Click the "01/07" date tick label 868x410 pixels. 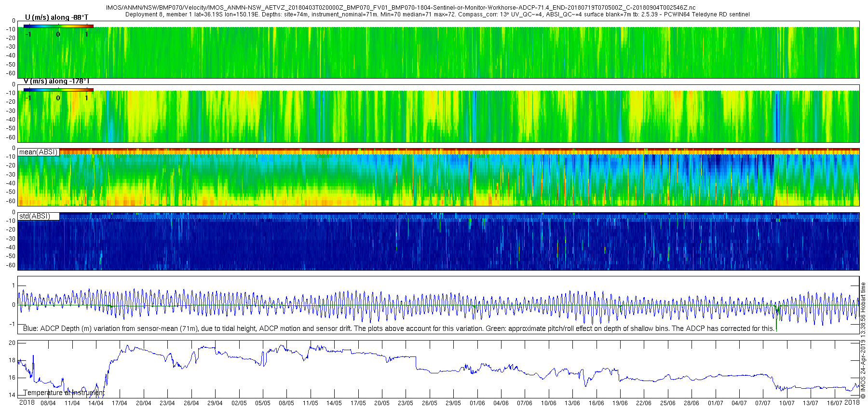click(x=716, y=403)
